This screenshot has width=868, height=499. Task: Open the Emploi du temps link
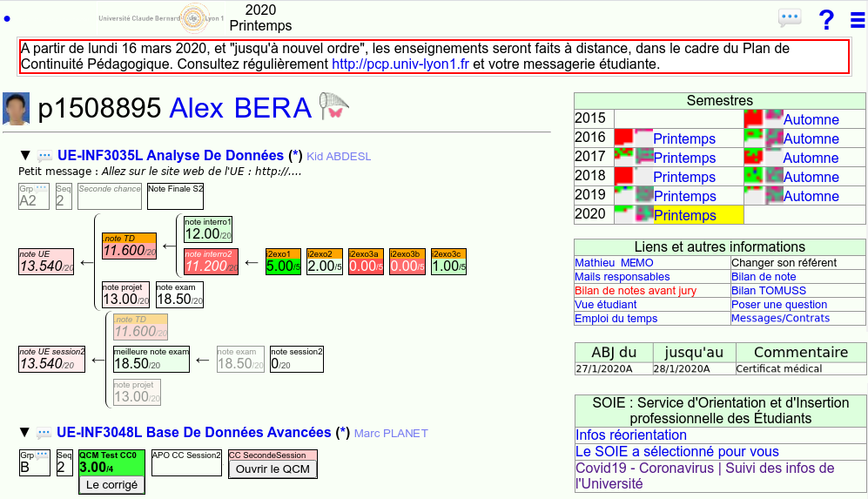pyautogui.click(x=616, y=318)
